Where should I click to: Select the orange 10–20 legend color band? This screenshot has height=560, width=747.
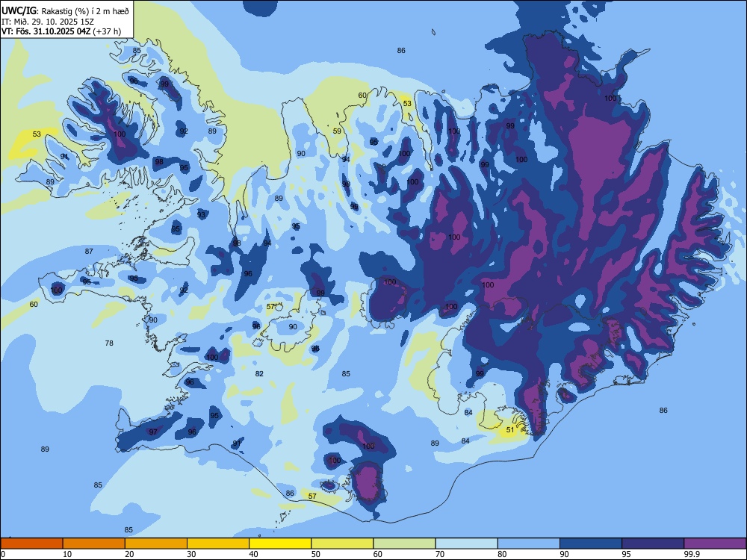(94, 544)
